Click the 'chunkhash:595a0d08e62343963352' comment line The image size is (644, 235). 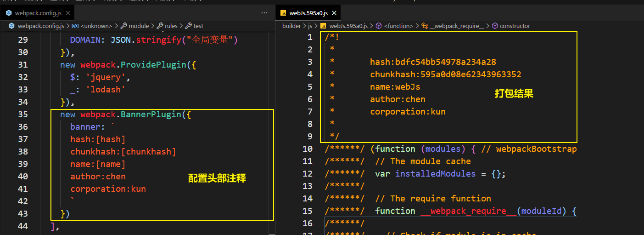[x=446, y=74]
